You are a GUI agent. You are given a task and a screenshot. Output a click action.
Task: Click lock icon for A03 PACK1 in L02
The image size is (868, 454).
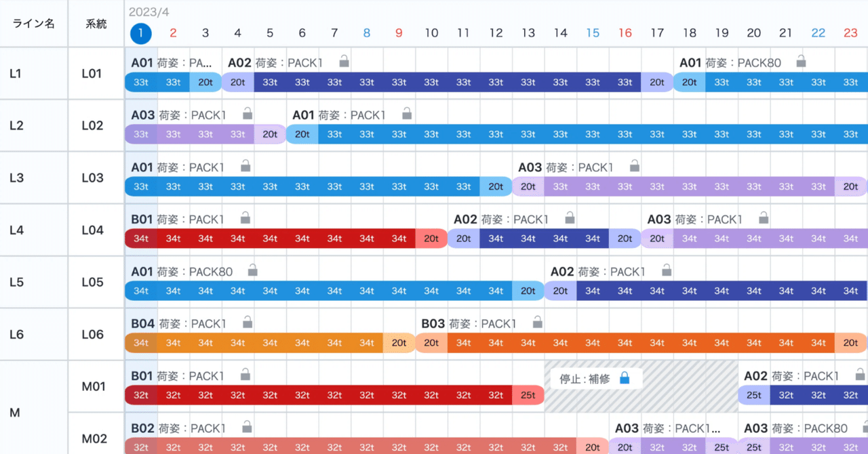point(248,114)
